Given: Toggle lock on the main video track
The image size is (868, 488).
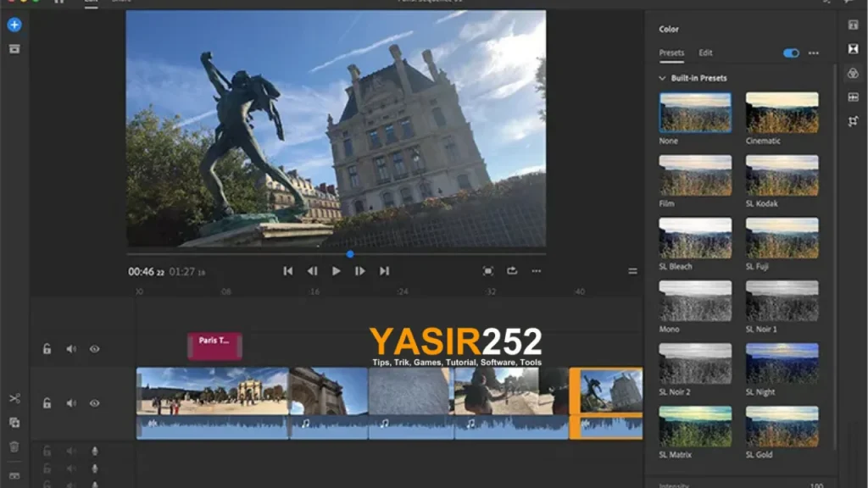Looking at the screenshot, I should coord(47,403).
